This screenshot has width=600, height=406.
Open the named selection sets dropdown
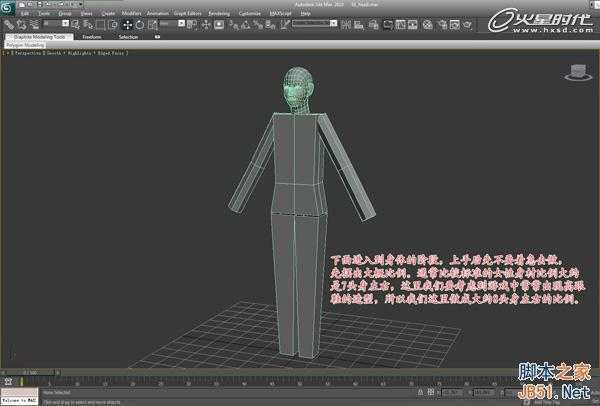pyautogui.click(x=315, y=23)
